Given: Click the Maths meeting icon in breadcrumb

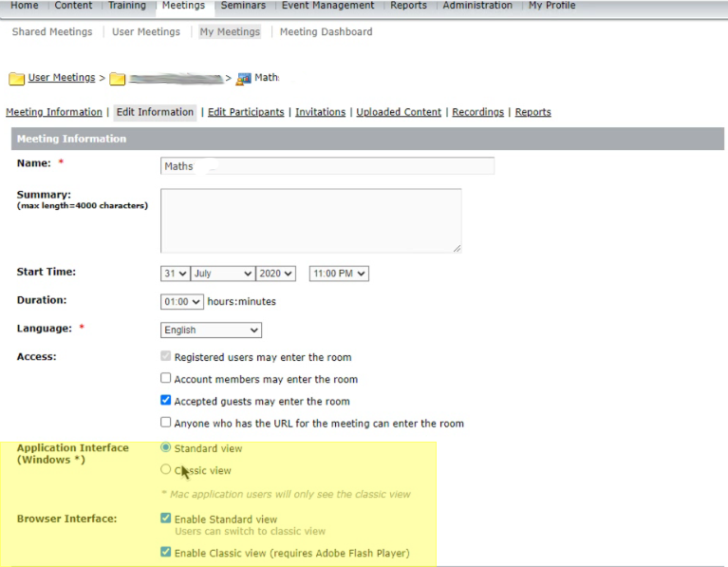Looking at the screenshot, I should 244,79.
